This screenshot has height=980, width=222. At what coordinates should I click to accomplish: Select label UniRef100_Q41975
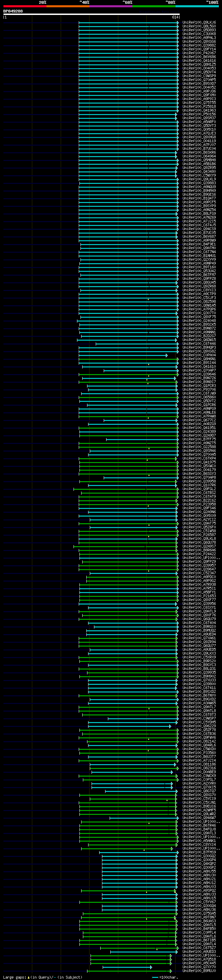pos(199,462)
